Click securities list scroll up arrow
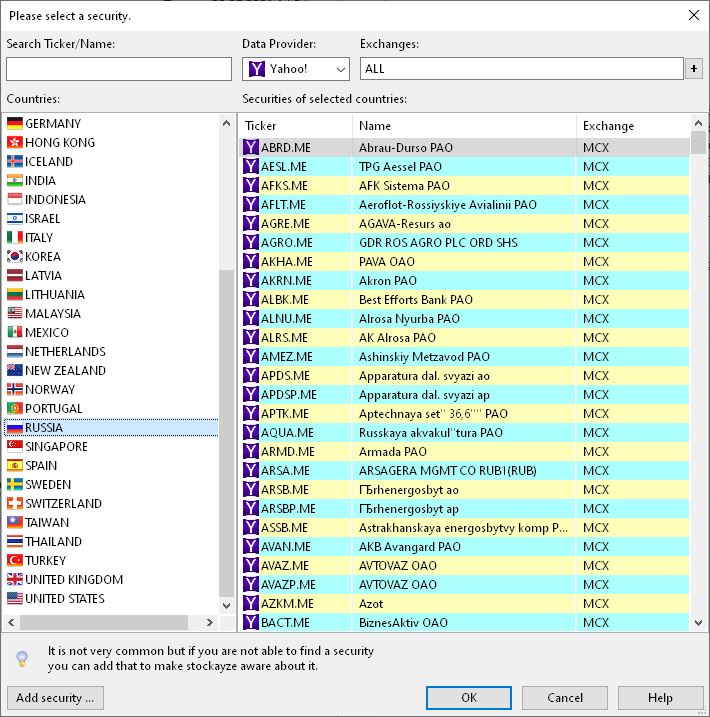Image resolution: width=710 pixels, height=717 pixels. [698, 123]
